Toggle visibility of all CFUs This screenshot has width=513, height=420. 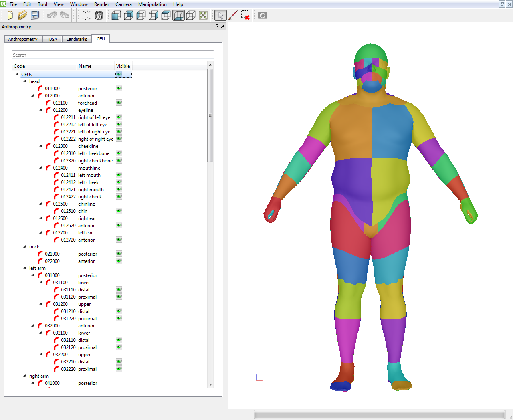click(119, 74)
